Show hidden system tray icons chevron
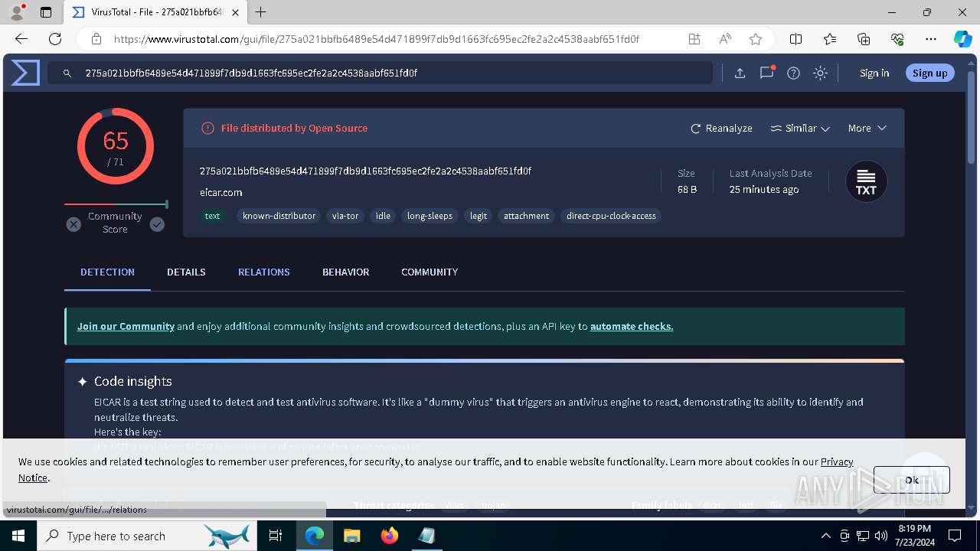Screen dimensions: 980x551 point(825,536)
